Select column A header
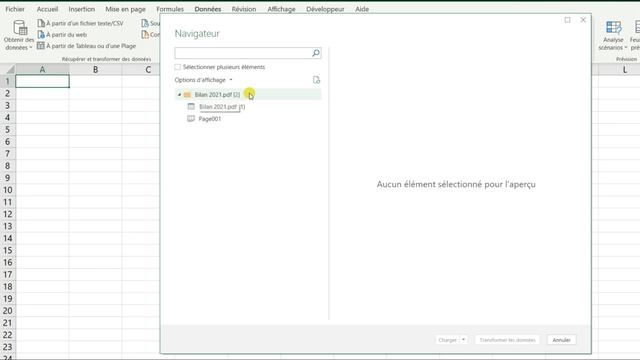 (42, 70)
